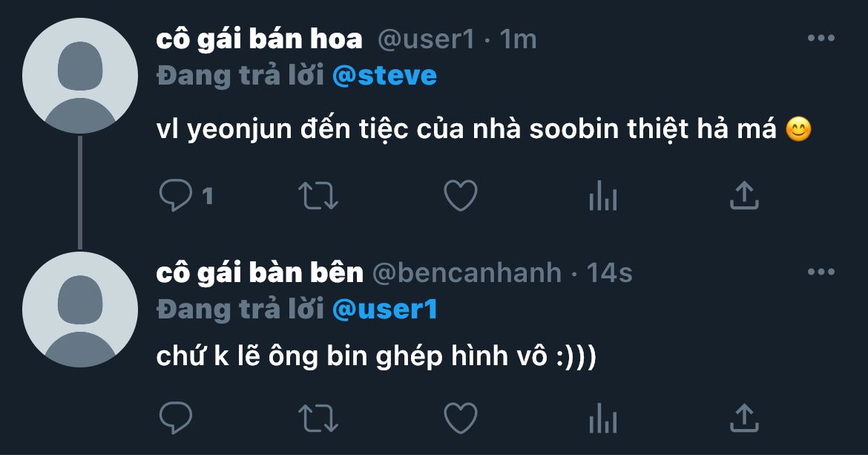868x455 pixels.
Task: Share the first tweet by user1
Action: (744, 196)
